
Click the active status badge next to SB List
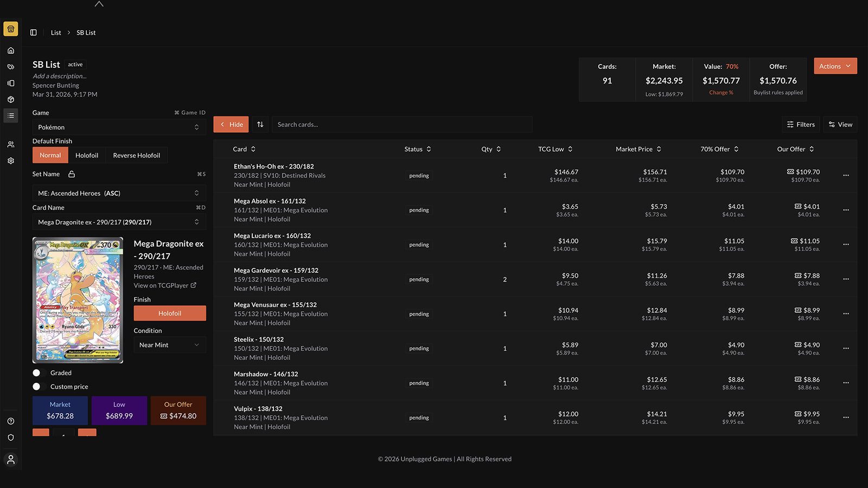coord(75,65)
